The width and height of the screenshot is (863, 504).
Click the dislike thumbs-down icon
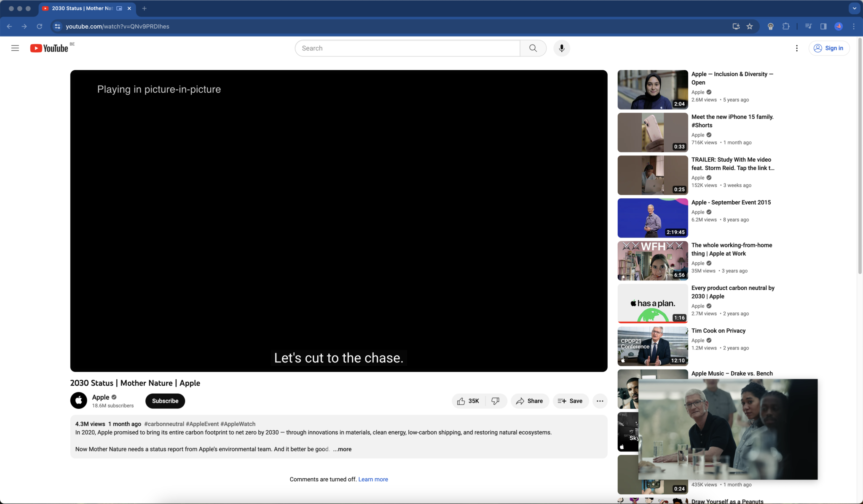point(496,401)
